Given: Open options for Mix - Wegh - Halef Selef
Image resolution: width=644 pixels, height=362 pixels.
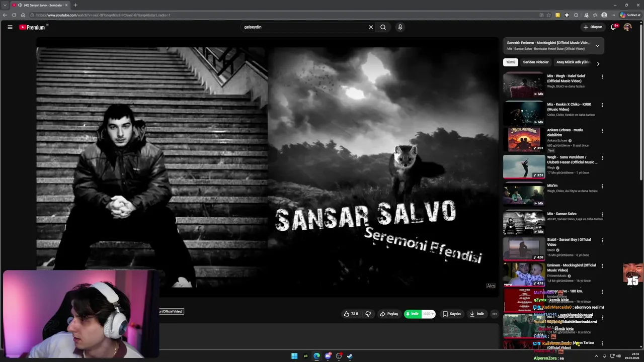Looking at the screenshot, I should coord(602,77).
